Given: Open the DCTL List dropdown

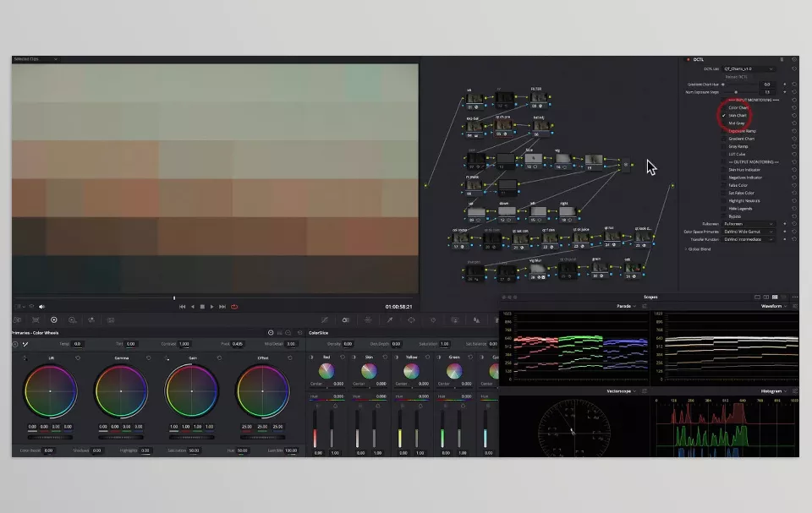Looking at the screenshot, I should [x=749, y=68].
